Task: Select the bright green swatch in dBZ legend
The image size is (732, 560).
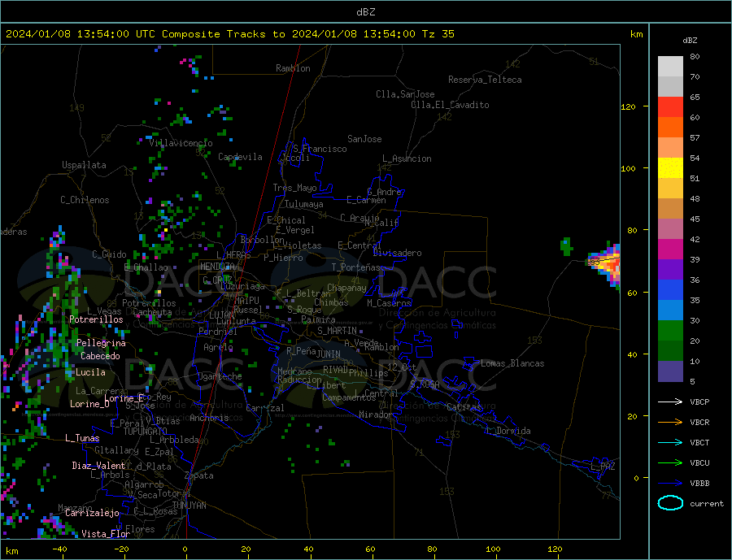Action: click(670, 331)
